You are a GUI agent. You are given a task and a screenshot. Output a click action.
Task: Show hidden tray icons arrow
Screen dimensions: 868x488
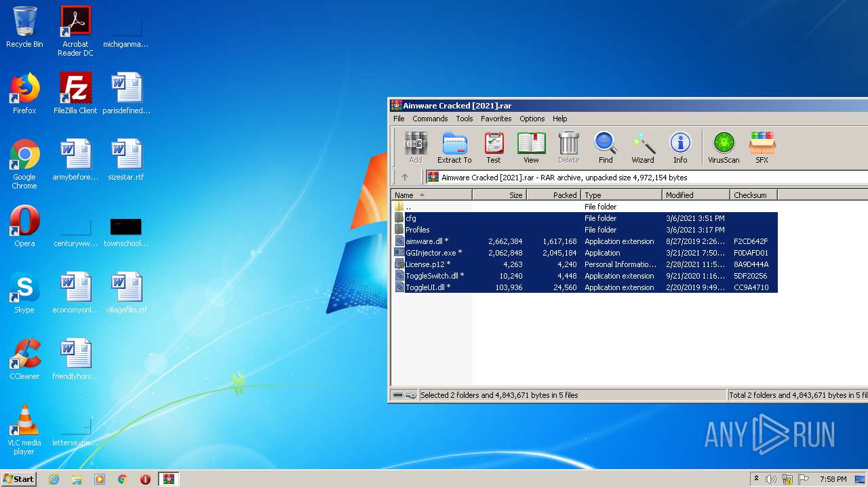tap(756, 479)
